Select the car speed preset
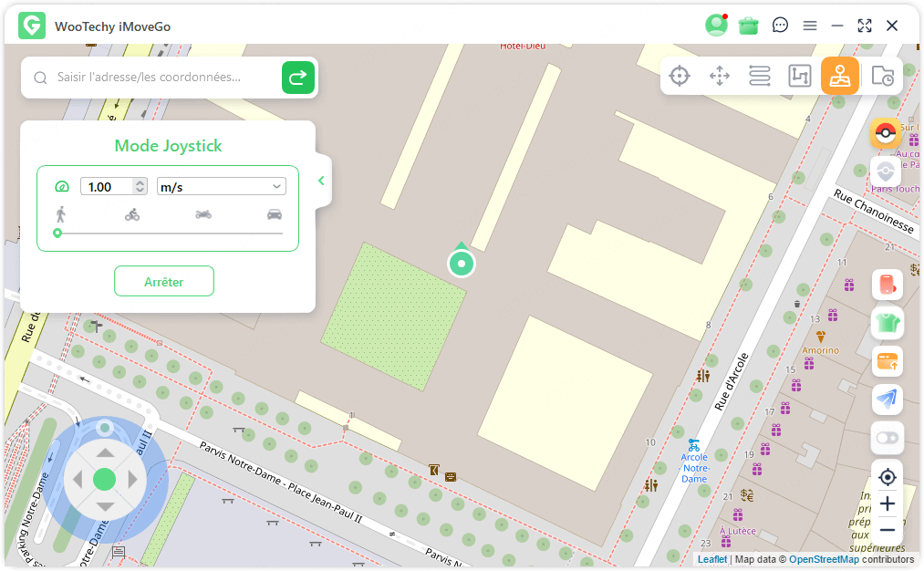Viewport: 924px width, 571px height. [275, 214]
